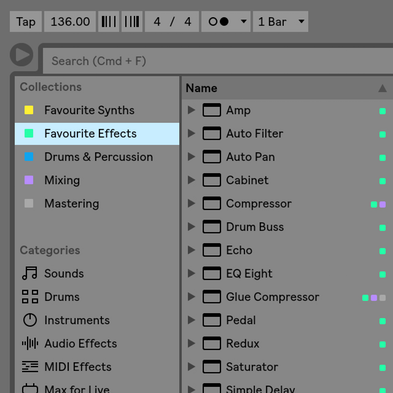This screenshot has height=393, width=393.
Task: Nudge tempo down with the left bars button
Action: (x=109, y=22)
